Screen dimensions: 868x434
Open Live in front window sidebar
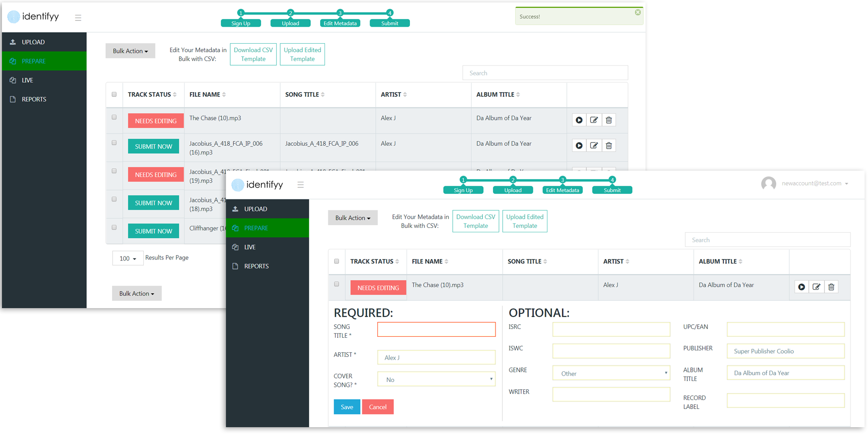(267, 247)
